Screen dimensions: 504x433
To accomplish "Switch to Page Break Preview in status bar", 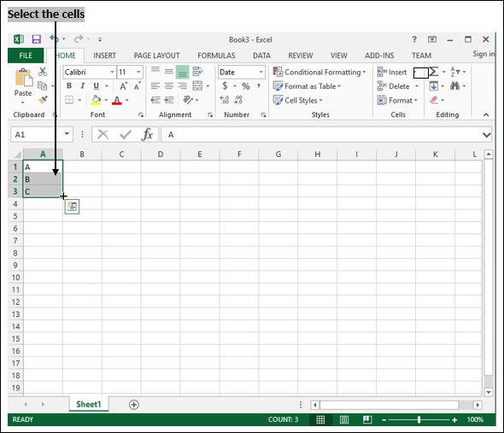I will [x=367, y=419].
